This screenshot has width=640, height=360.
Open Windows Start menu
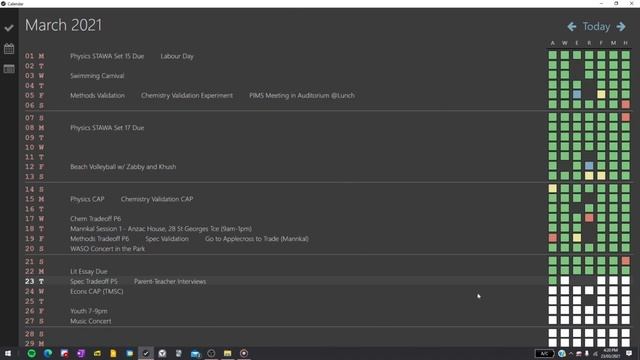pos(8,353)
